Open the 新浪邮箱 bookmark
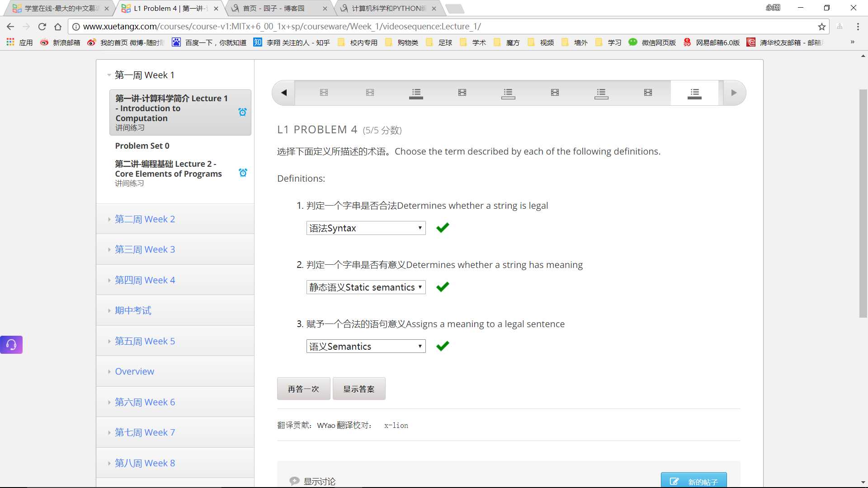Viewport: 868px width, 488px height. 60,42
